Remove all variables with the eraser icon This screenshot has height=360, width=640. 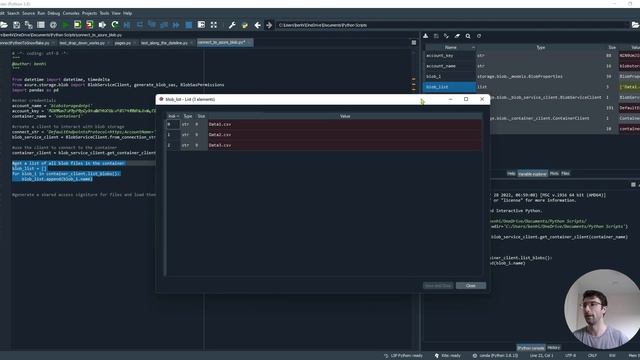point(457,36)
